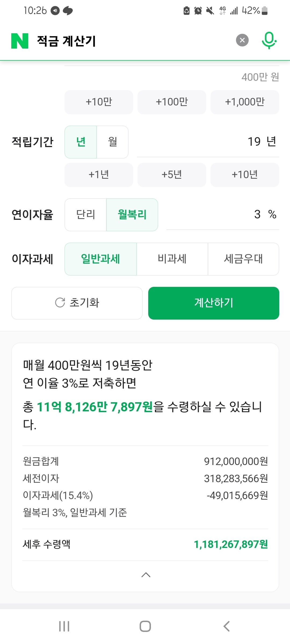Add 10만 to the monthly amount

point(99,102)
